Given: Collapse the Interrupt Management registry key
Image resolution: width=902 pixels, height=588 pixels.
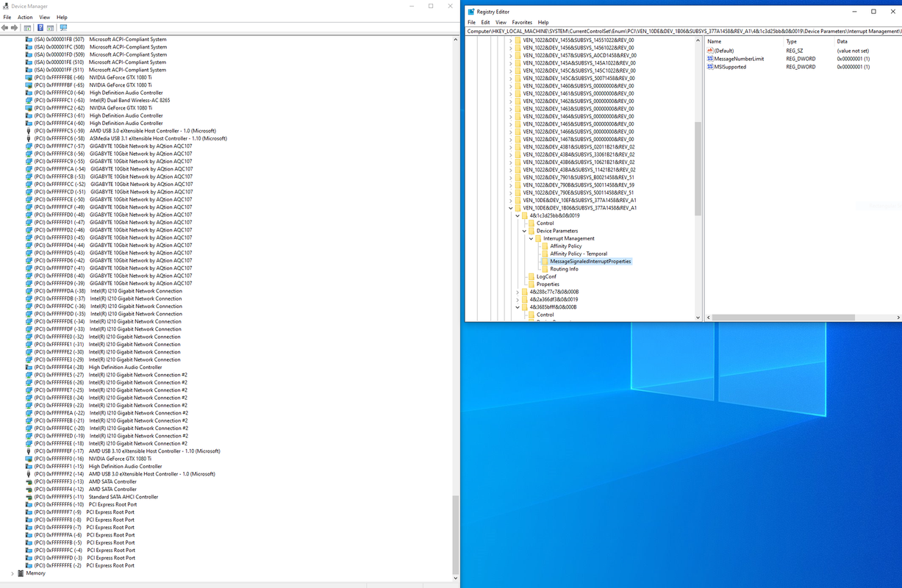Looking at the screenshot, I should coord(531,238).
